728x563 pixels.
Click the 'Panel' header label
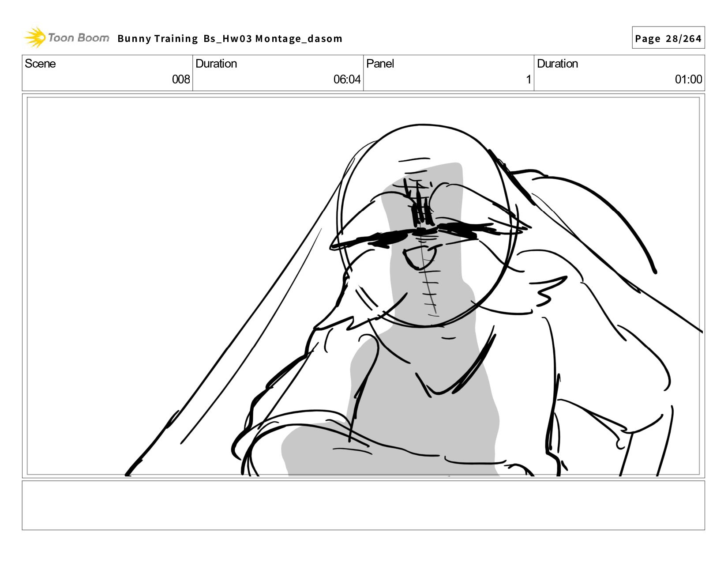tap(380, 64)
